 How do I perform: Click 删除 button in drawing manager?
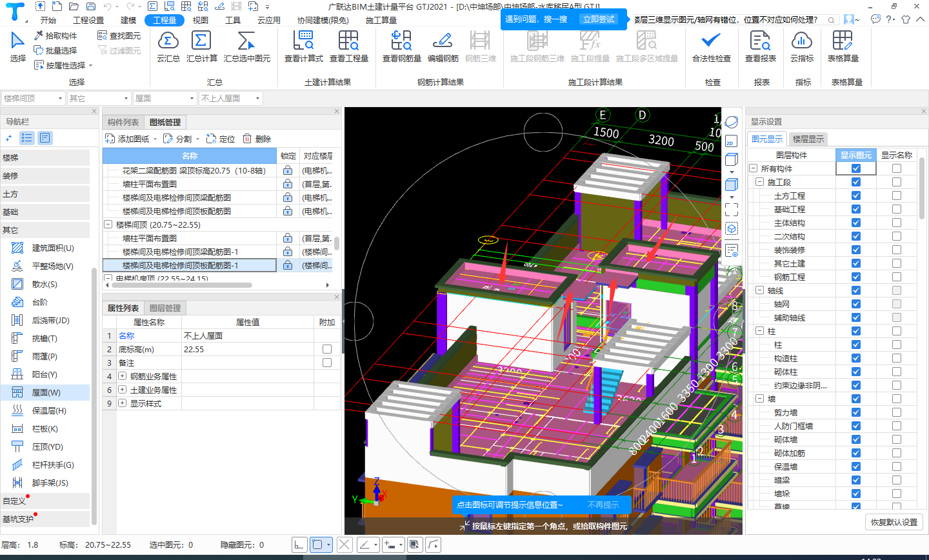tap(257, 139)
